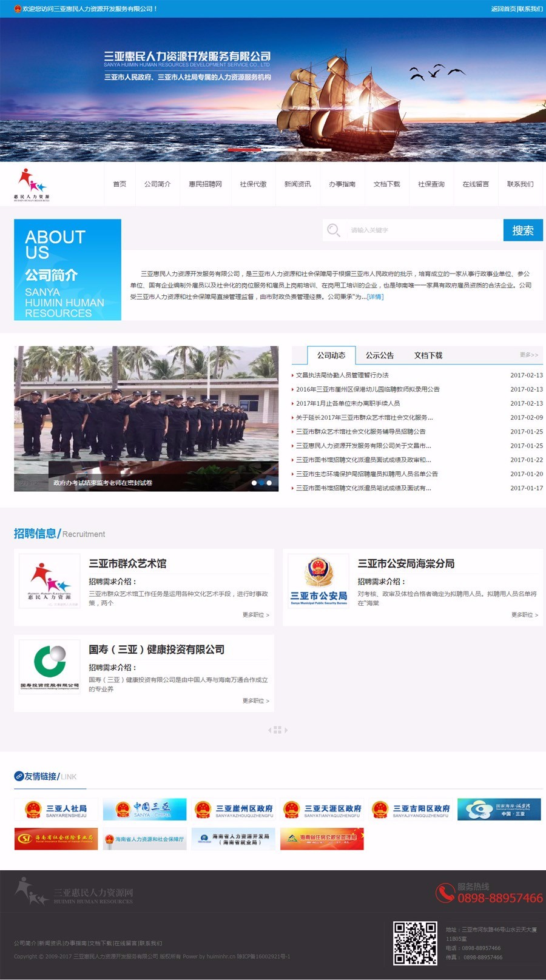Open the 三亚崖州区政府 link banner
Screen dimensions: 546x980
pos(233,810)
